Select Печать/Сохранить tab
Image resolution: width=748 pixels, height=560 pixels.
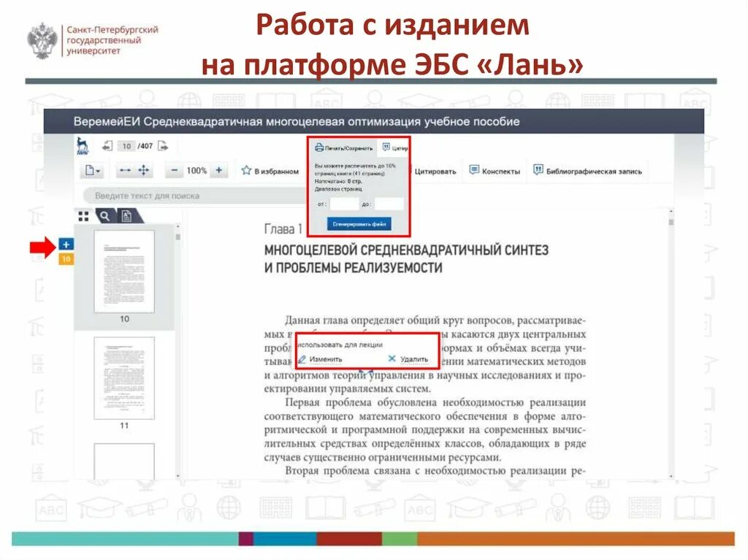[343, 148]
